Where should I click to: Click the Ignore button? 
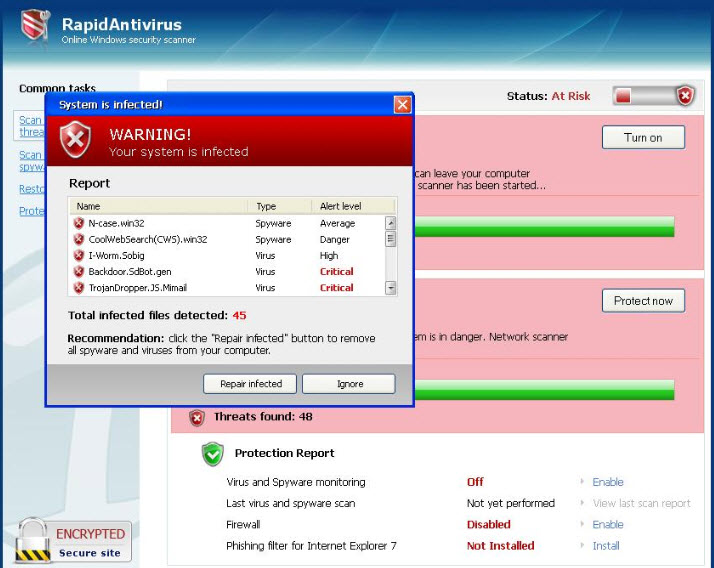click(349, 384)
